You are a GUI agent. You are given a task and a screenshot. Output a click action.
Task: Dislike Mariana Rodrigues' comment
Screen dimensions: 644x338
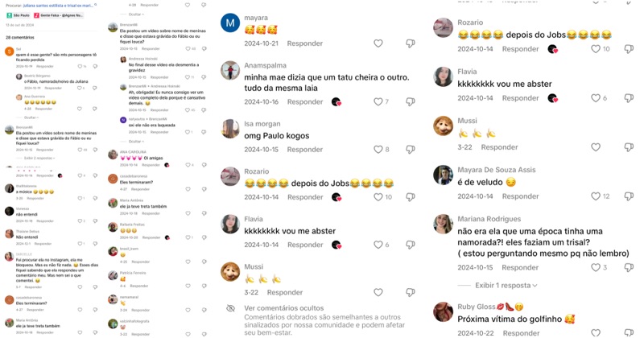click(629, 267)
